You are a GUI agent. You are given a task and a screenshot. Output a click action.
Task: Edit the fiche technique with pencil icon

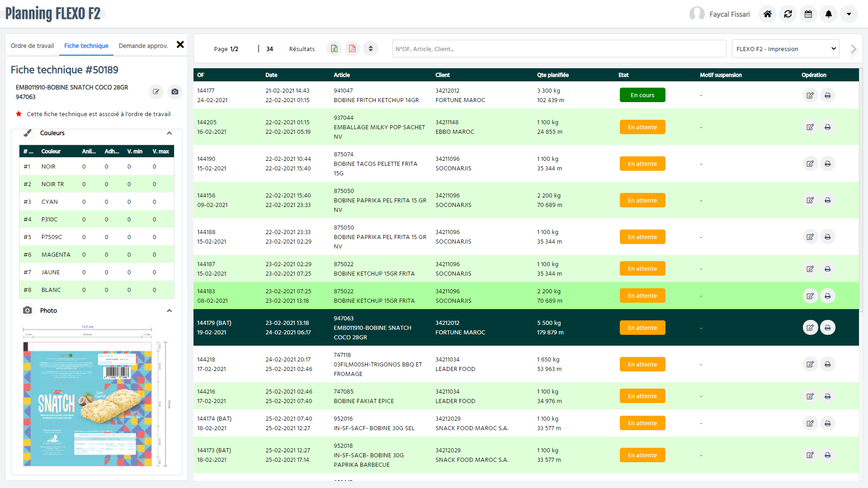coord(156,92)
